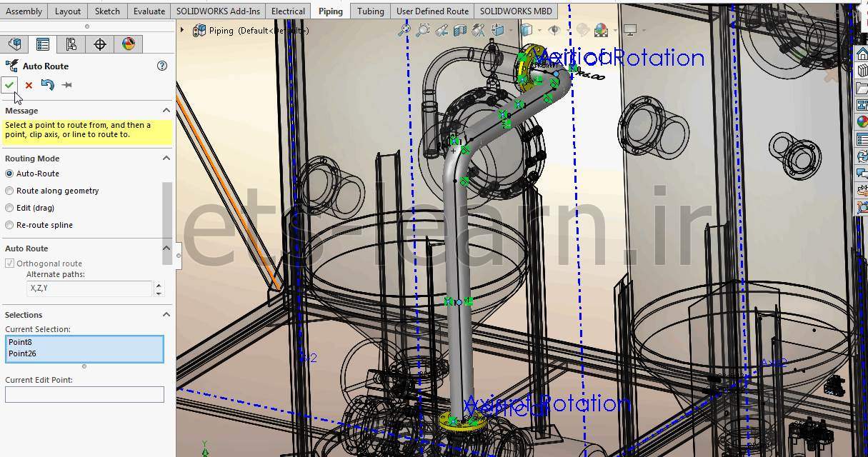868x457 pixels.
Task: Switch to the Assembly tab
Action: [24, 11]
